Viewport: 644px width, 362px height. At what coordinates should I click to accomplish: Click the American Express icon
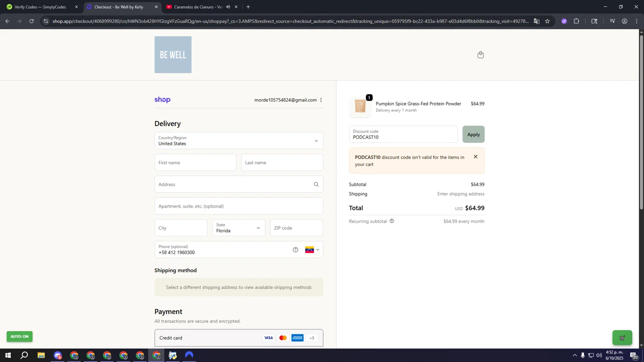pyautogui.click(x=298, y=338)
